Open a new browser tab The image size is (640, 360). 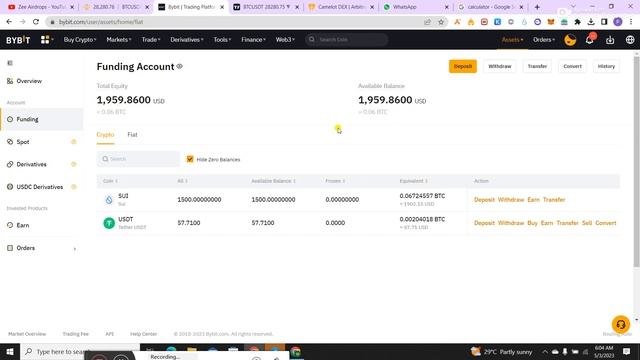[537, 7]
